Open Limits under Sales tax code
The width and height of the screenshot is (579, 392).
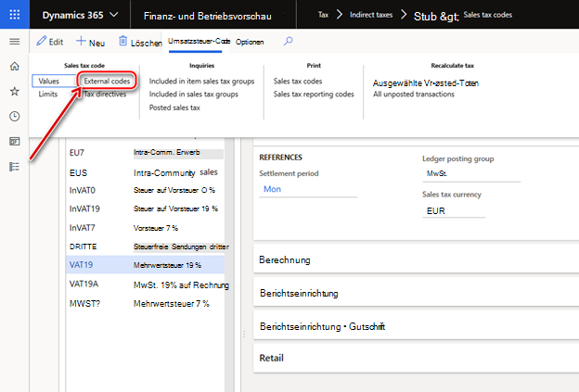tap(48, 94)
